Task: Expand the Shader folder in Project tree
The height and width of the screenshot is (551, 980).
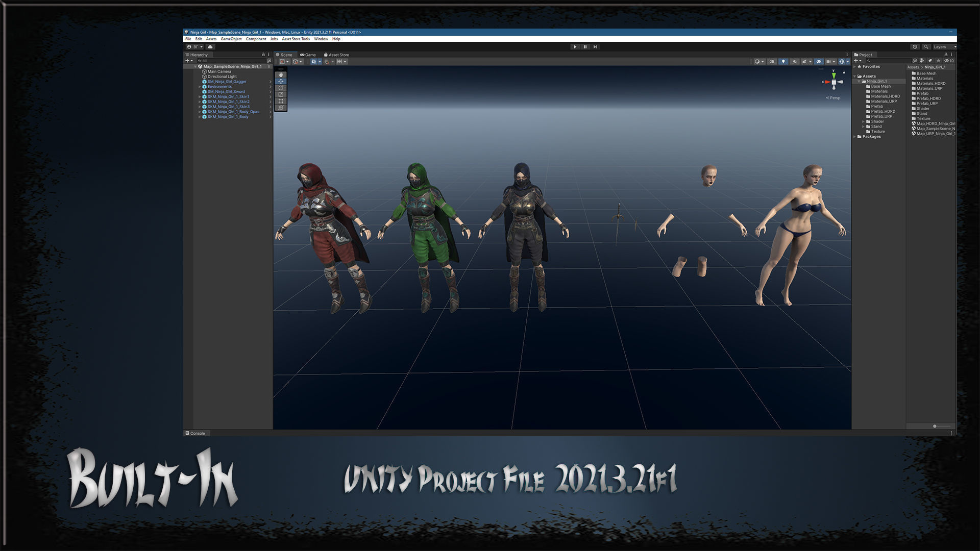Action: 864,121
